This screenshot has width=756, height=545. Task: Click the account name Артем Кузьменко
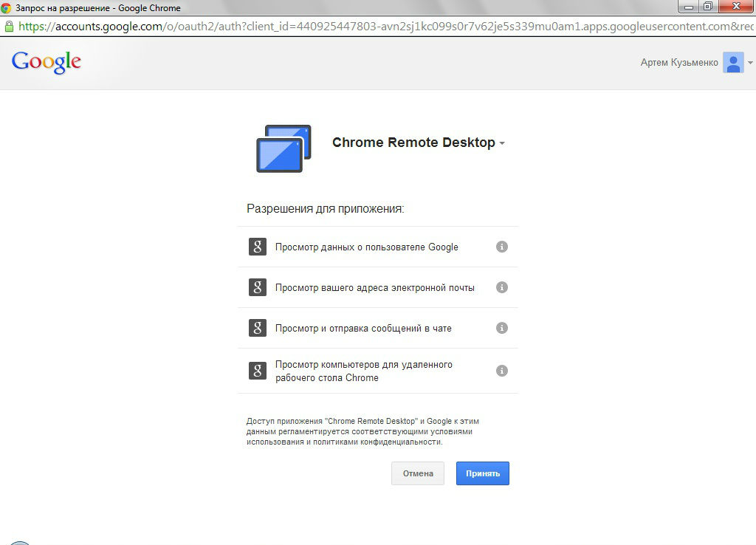point(679,62)
